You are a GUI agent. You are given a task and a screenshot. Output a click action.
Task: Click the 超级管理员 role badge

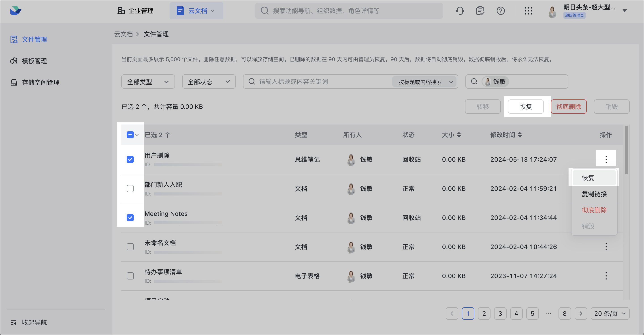(x=574, y=15)
